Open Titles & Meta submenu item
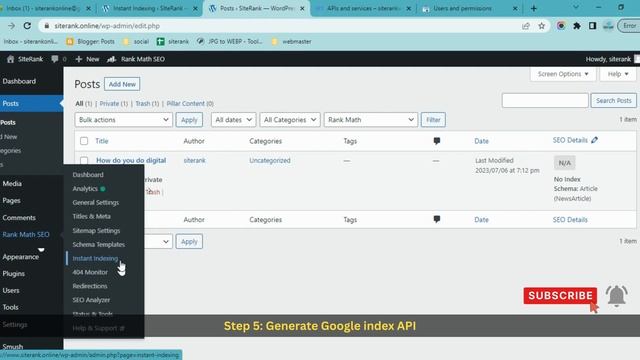 91,216
